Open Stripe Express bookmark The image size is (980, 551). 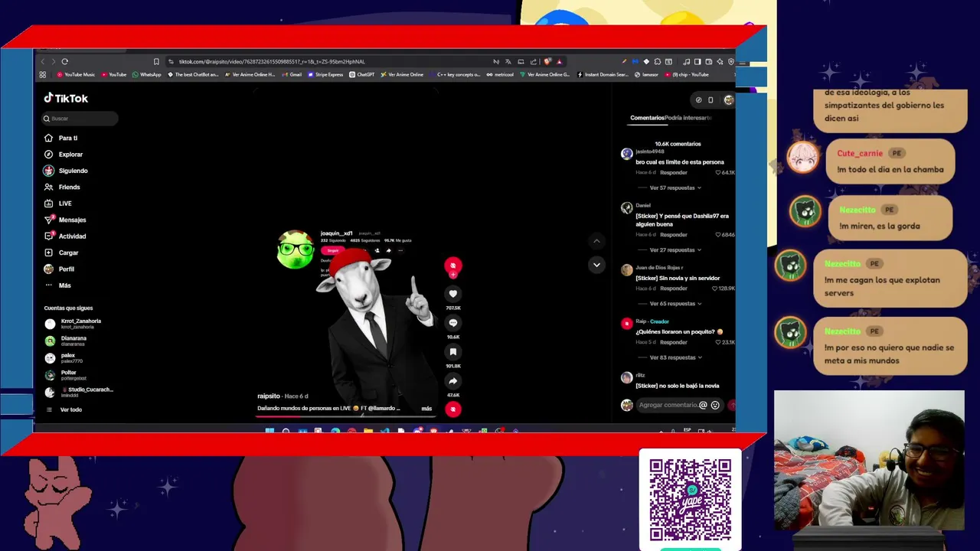(325, 75)
